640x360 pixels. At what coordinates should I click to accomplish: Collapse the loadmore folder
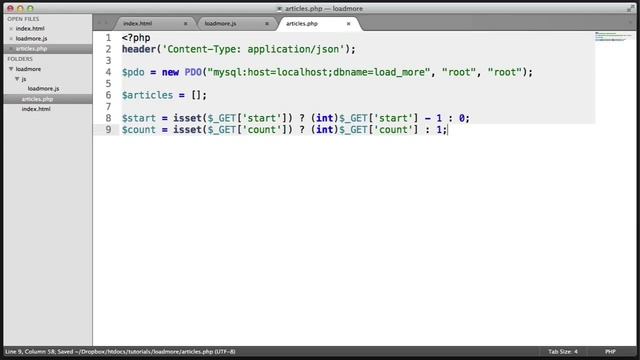coord(11,69)
